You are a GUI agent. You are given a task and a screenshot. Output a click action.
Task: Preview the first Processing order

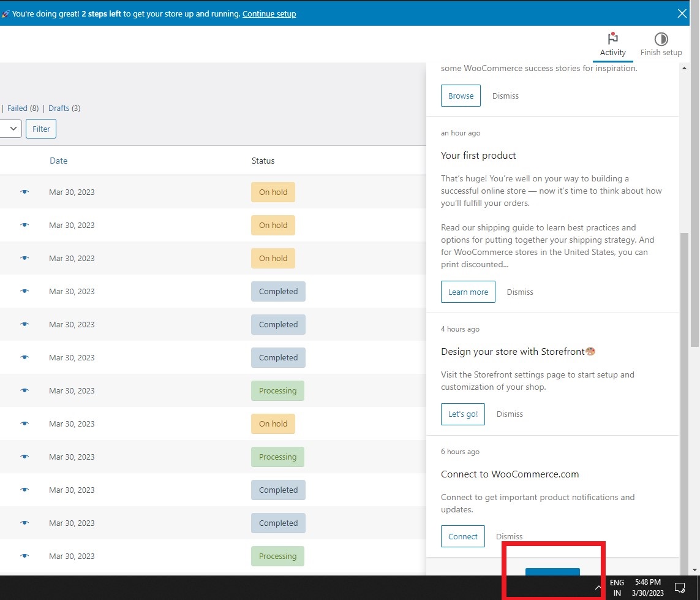pos(23,390)
